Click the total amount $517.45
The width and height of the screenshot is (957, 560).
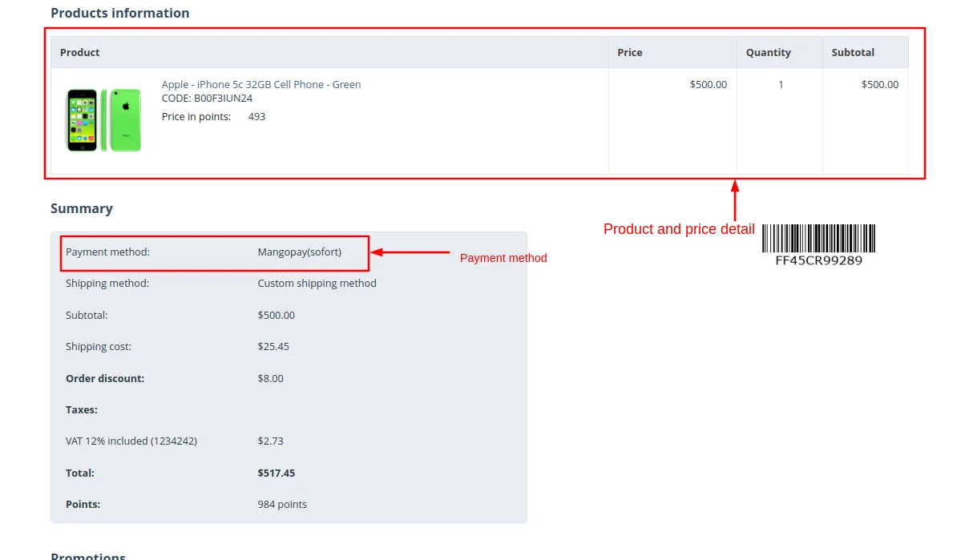[277, 473]
